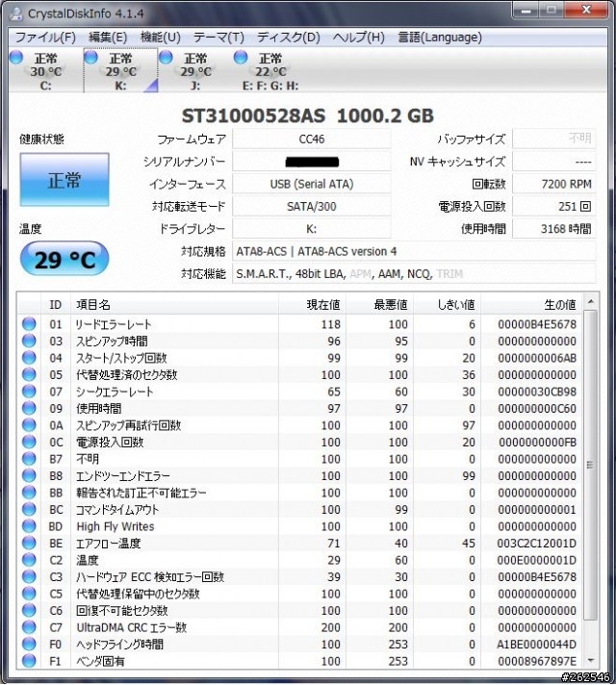616x685 pixels.
Task: Click the interface field USB (Serial ATA)
Action: click(x=311, y=184)
